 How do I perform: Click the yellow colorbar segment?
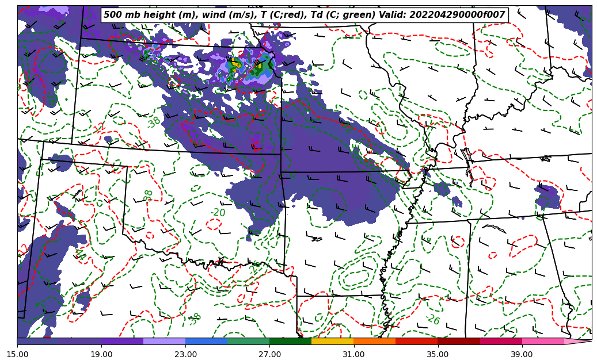point(332,341)
